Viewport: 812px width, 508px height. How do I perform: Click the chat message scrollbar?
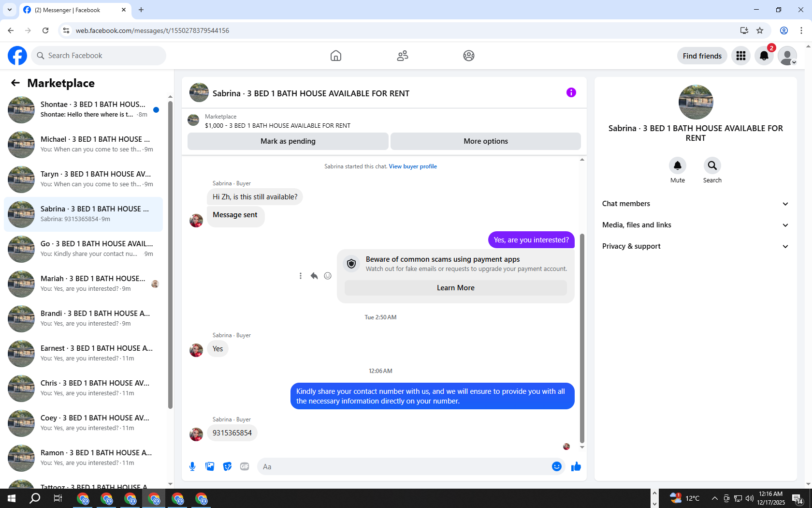(x=582, y=338)
